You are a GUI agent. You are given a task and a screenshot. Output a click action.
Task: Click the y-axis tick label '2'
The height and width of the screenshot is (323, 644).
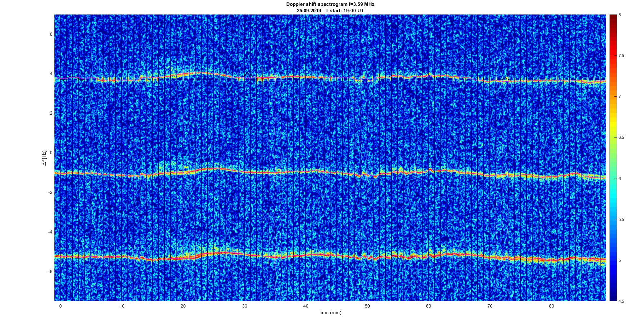[x=51, y=113]
